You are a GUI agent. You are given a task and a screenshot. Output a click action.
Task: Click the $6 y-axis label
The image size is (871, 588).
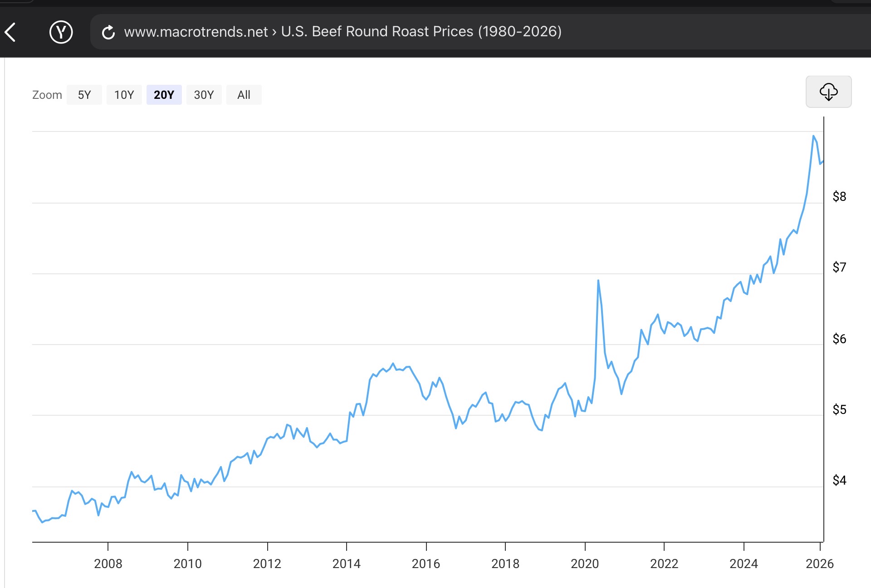click(839, 339)
